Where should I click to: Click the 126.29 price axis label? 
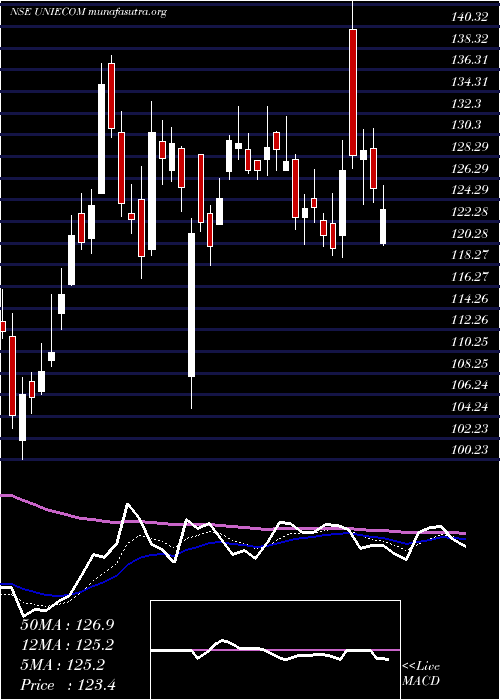point(469,169)
